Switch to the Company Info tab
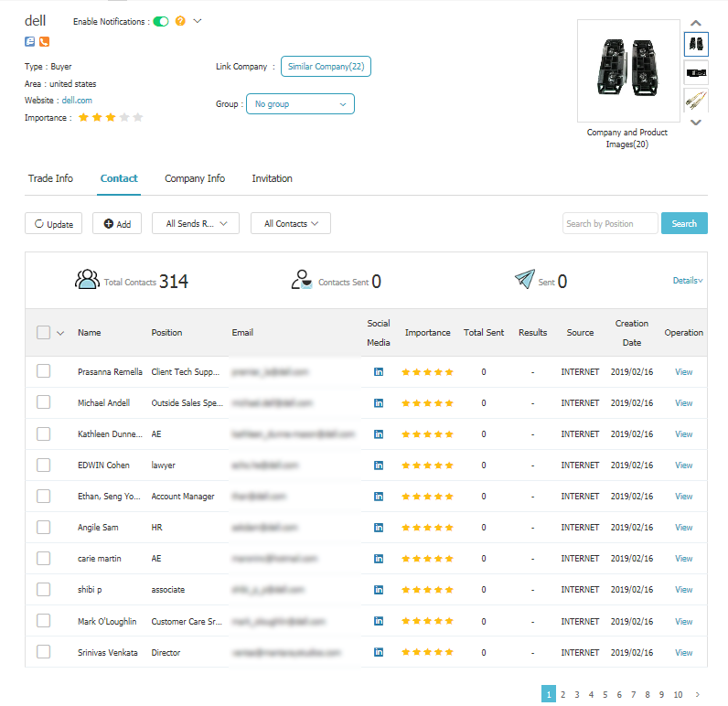728x706 pixels. click(x=195, y=178)
